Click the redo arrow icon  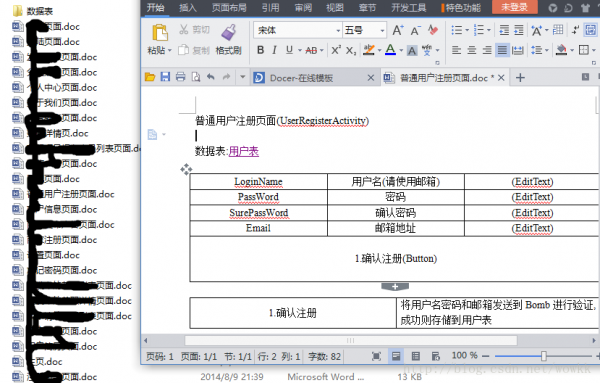click(x=227, y=77)
